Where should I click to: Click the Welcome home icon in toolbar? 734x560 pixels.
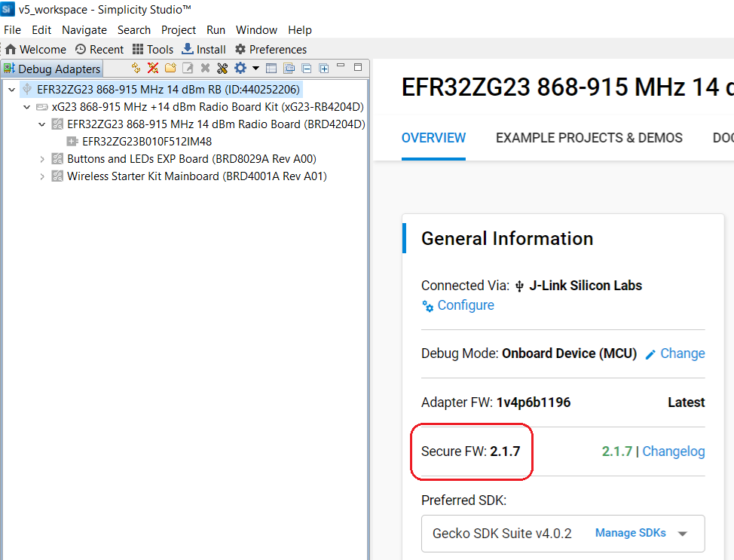tap(35, 49)
